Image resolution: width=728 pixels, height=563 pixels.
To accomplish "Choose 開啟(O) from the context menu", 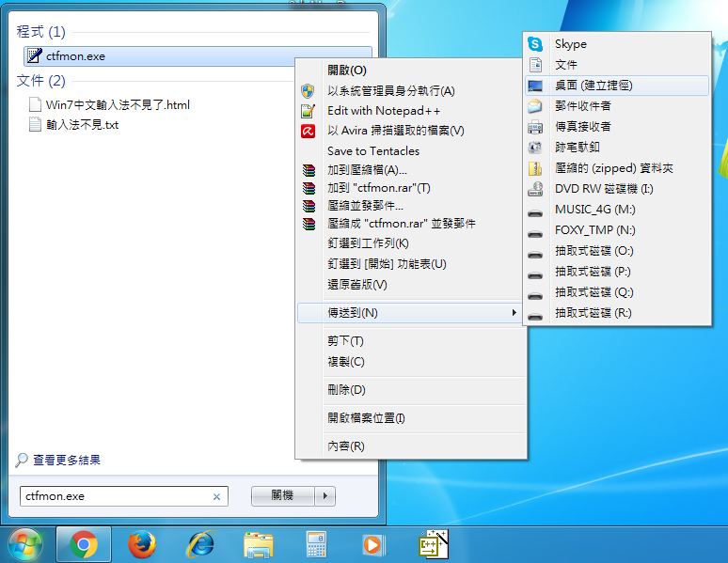I will pyautogui.click(x=347, y=70).
